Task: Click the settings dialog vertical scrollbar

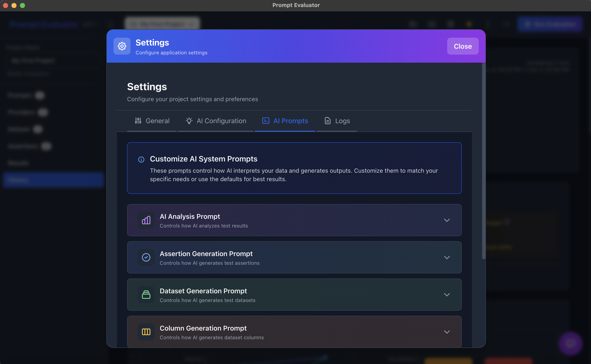Action: (x=483, y=161)
